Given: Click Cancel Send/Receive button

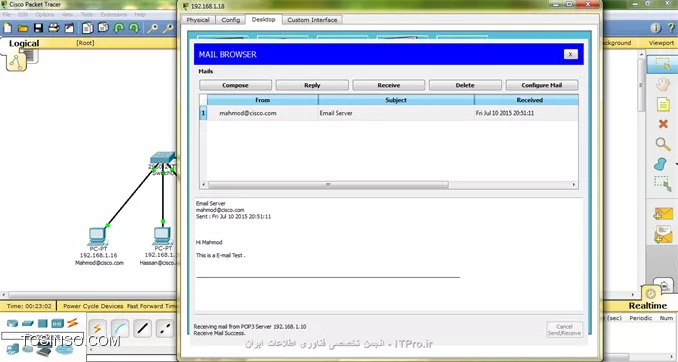Looking at the screenshot, I should click(564, 330).
